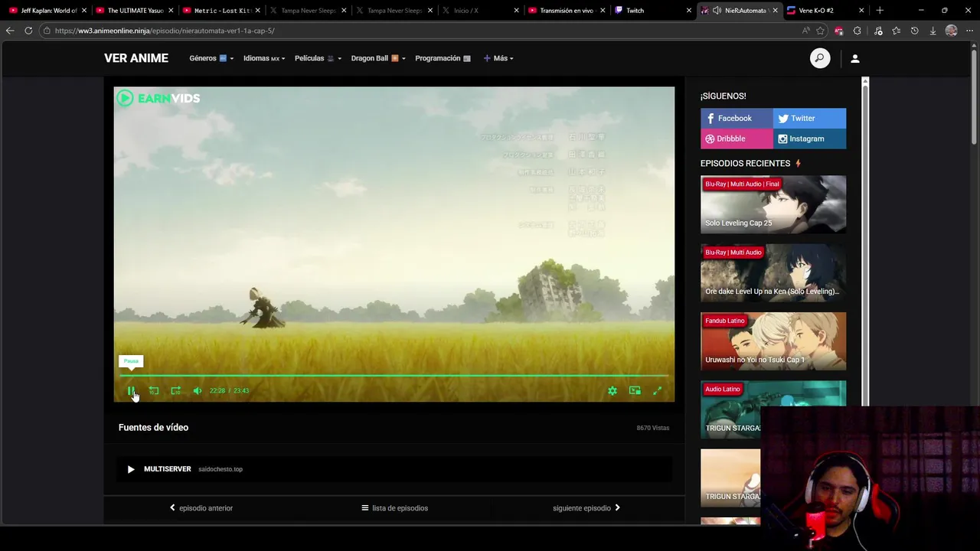The width and height of the screenshot is (980, 551).
Task: Open Solo Leveling Cap 25 thumbnail
Action: coord(773,204)
